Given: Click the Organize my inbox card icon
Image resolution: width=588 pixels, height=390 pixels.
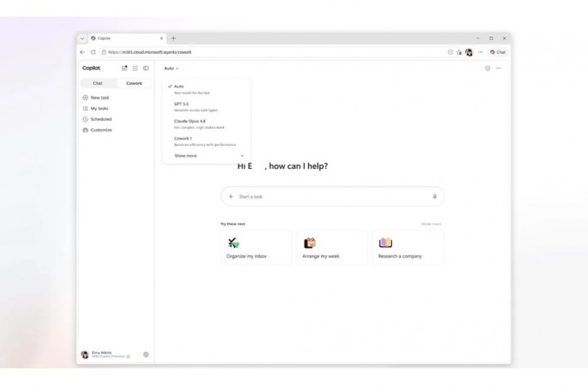Looking at the screenshot, I should pos(234,243).
